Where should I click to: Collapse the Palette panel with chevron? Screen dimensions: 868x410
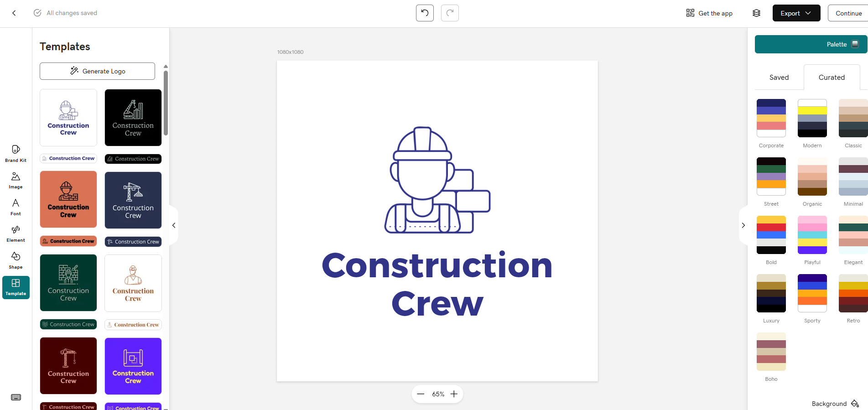click(x=743, y=225)
